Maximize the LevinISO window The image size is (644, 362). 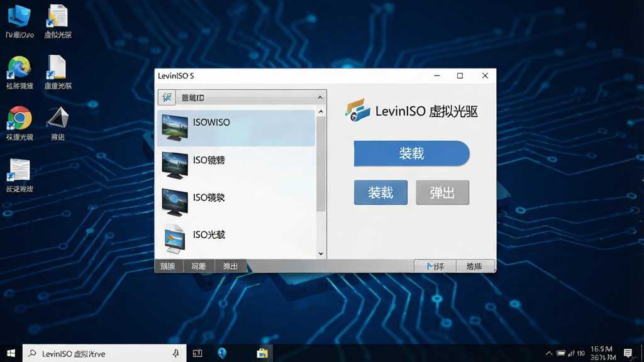pos(460,76)
